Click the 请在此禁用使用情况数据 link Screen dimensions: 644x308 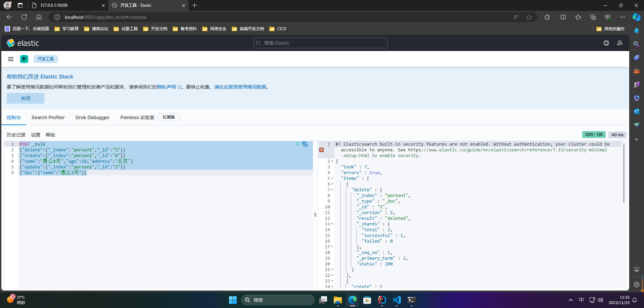point(240,87)
